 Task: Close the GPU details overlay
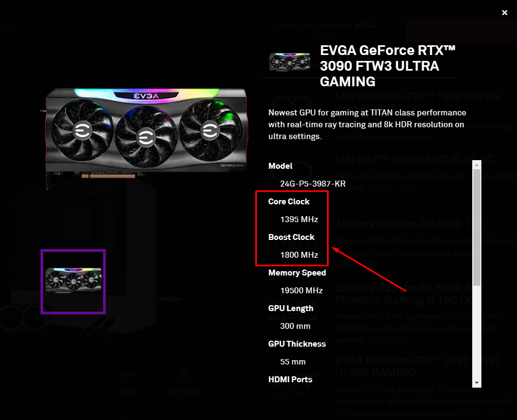(x=505, y=12)
